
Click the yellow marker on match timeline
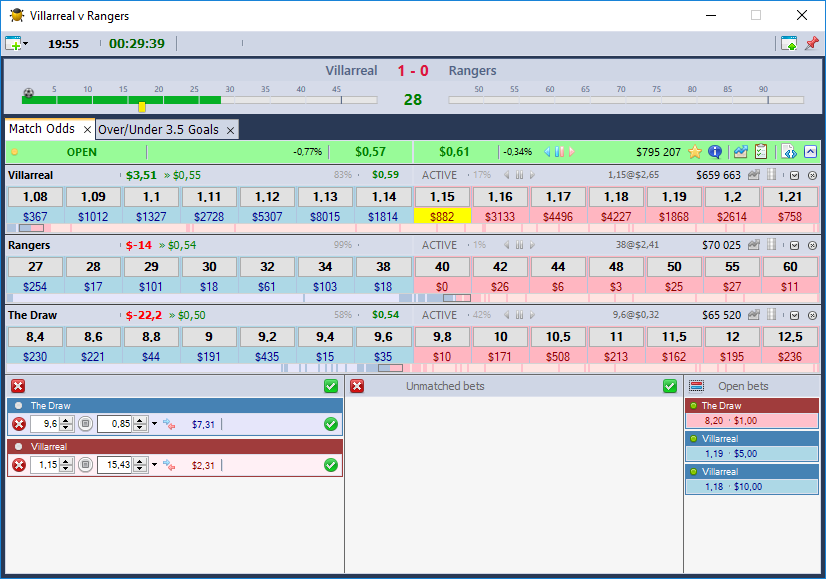[142, 106]
